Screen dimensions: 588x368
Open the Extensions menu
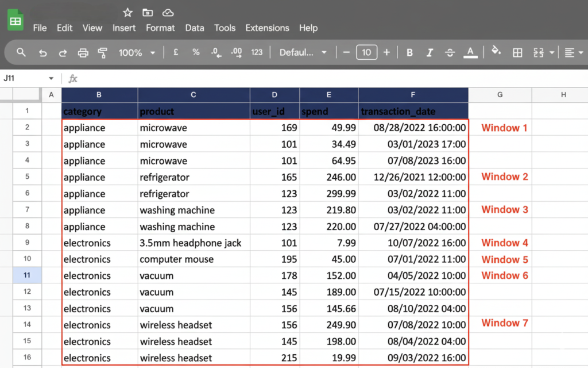point(267,28)
